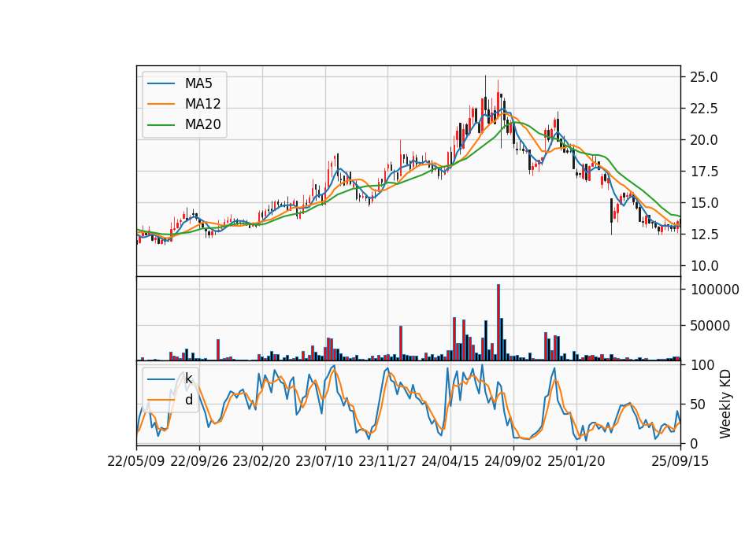Click the 23/02/20 date label
This screenshot has width=756, height=543.
[261, 461]
